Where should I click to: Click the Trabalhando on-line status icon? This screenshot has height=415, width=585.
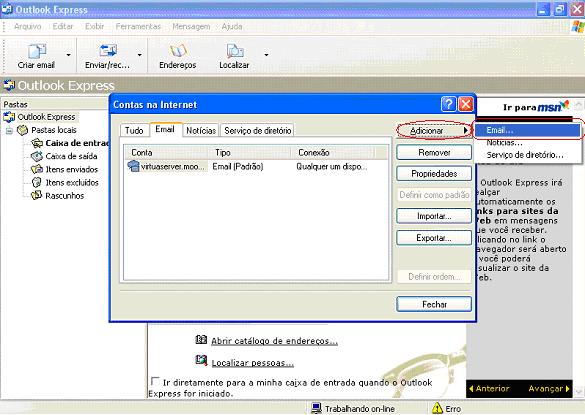[x=316, y=408]
